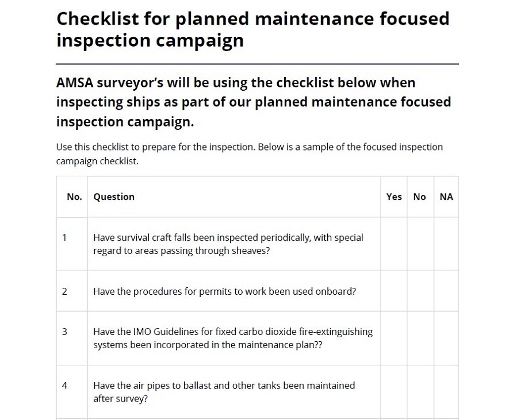Screen dimensions: 513x420
Task: Select the NA column header
Action: point(446,196)
